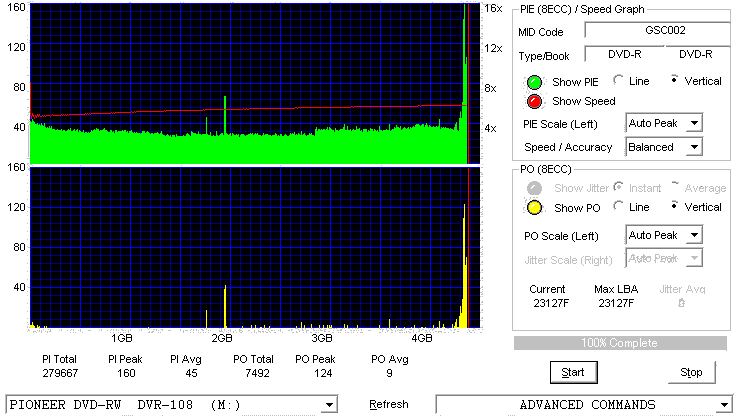Click the 100% Complete progress bar
Screen dimensions: 742x420
click(620, 343)
